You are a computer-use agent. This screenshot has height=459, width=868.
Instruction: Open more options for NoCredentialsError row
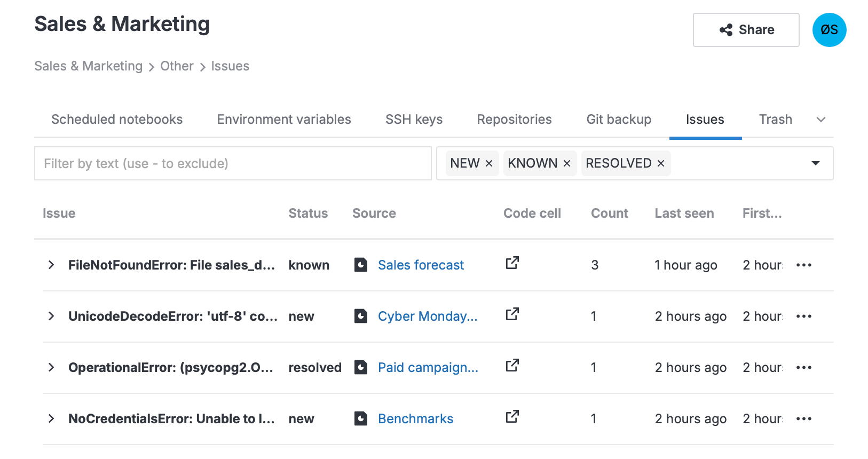[803, 419]
